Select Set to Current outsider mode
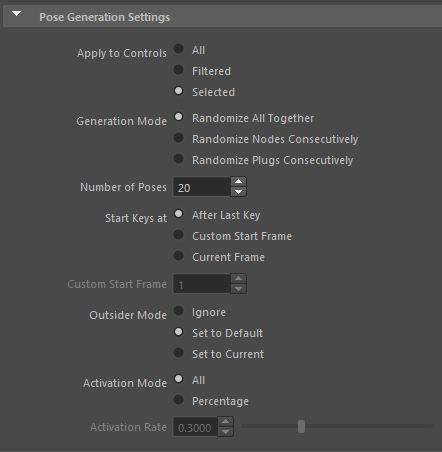This screenshot has width=442, height=452. [x=179, y=353]
